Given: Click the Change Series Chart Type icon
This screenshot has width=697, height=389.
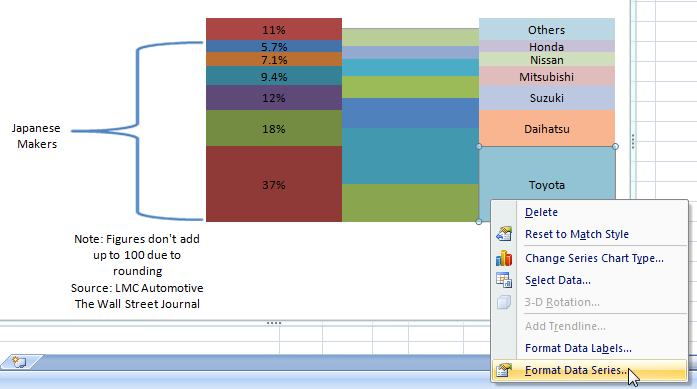Looking at the screenshot, I should pyautogui.click(x=504, y=258).
